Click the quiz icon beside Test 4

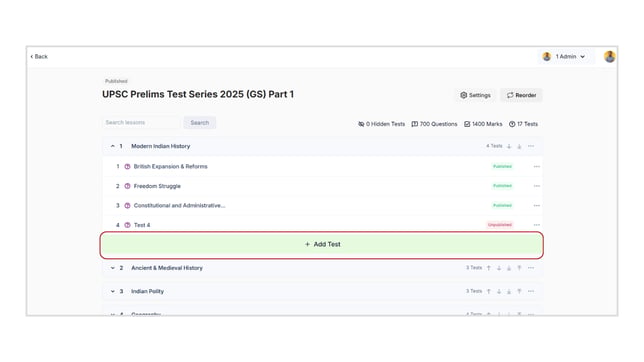(127, 225)
